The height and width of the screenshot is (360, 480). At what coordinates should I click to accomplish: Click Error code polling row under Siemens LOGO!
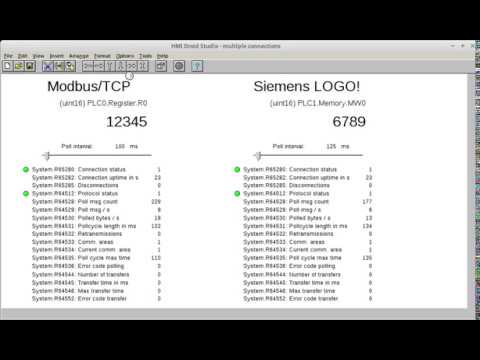click(308, 266)
